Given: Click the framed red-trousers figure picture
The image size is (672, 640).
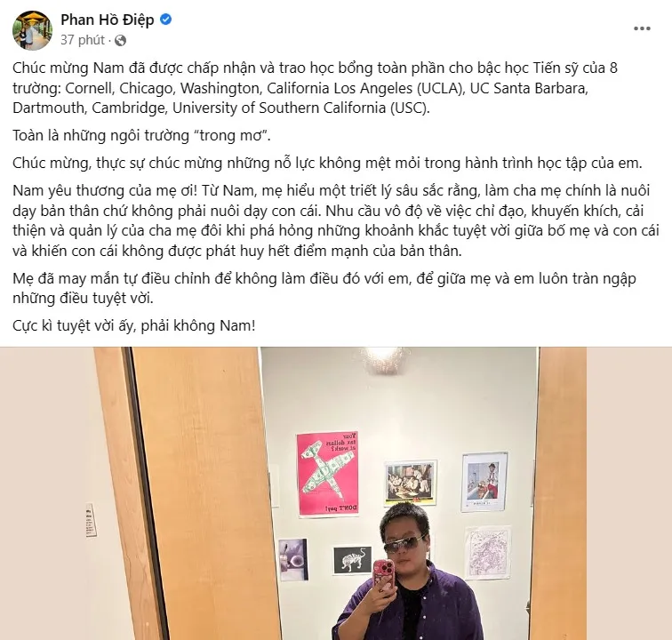Looking at the screenshot, I should click(x=484, y=482).
